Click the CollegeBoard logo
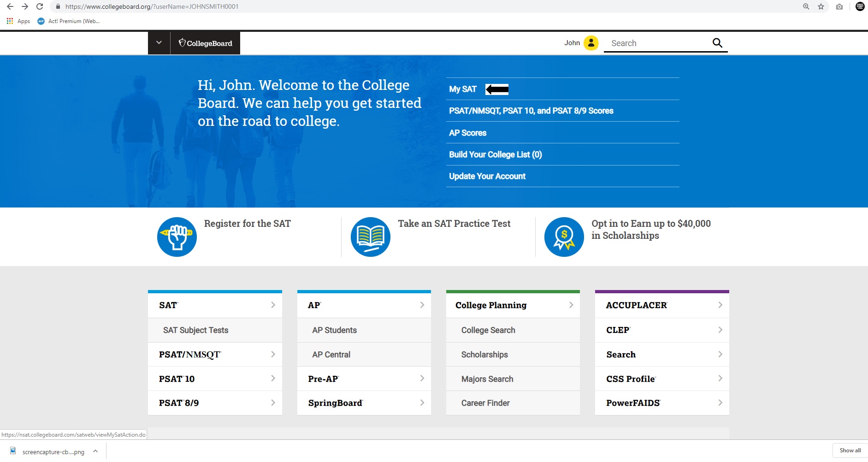 [x=206, y=43]
